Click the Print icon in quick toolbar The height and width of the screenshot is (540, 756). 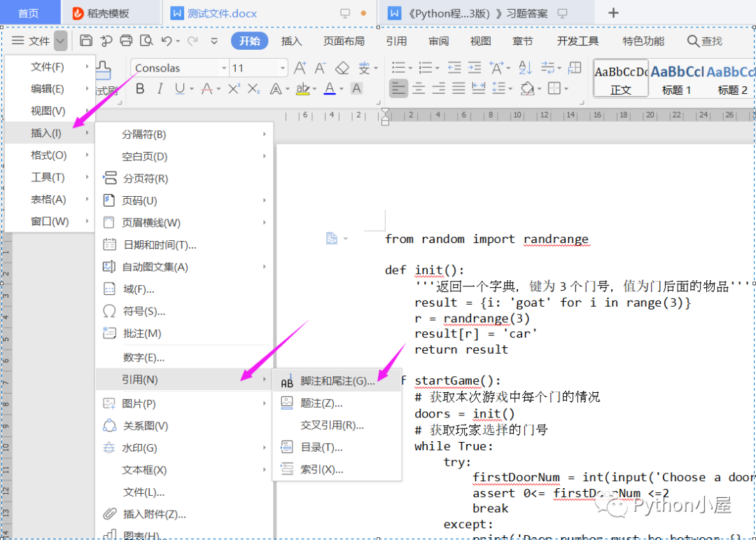pos(126,41)
